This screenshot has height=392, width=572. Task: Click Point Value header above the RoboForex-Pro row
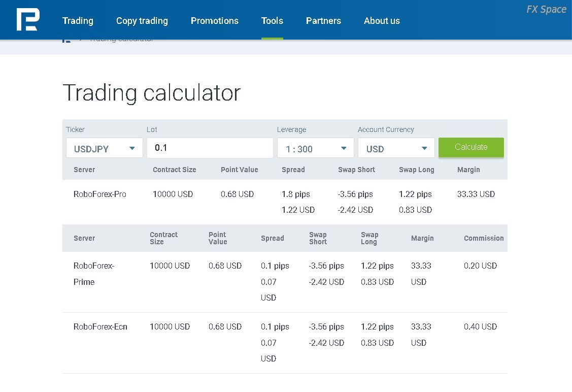240,170
